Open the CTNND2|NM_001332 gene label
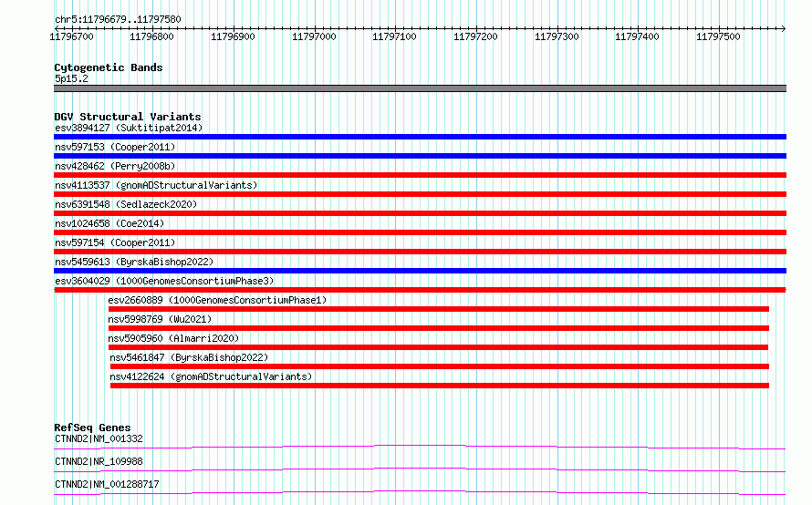Viewport: 812px width, 505px height. 99,438
